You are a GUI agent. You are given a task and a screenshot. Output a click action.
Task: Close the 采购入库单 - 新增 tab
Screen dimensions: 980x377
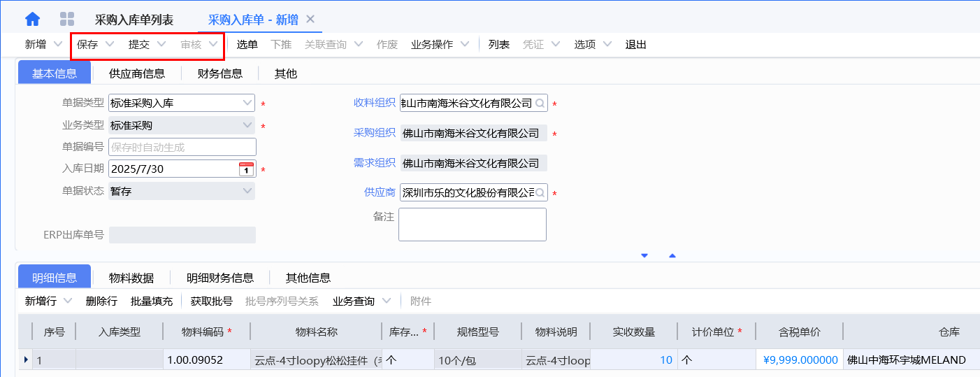click(311, 19)
